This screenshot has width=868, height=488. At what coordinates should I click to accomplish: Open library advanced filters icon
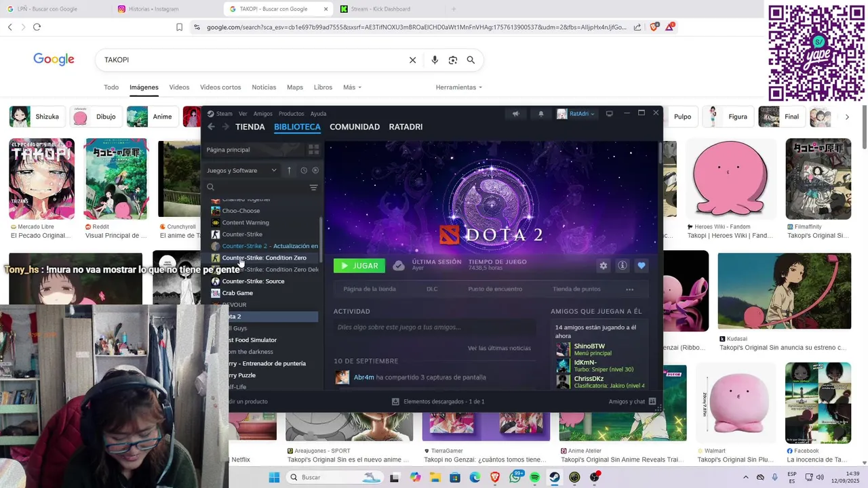(313, 188)
